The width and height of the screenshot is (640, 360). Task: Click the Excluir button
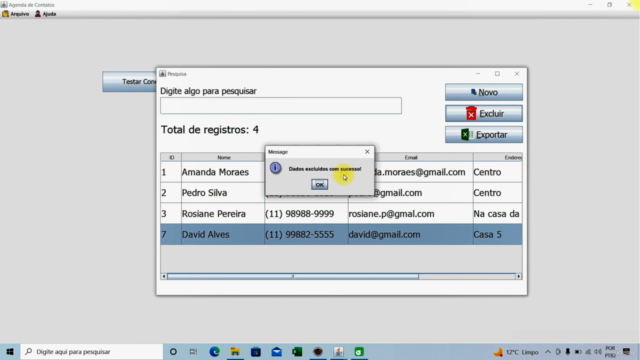click(x=484, y=113)
